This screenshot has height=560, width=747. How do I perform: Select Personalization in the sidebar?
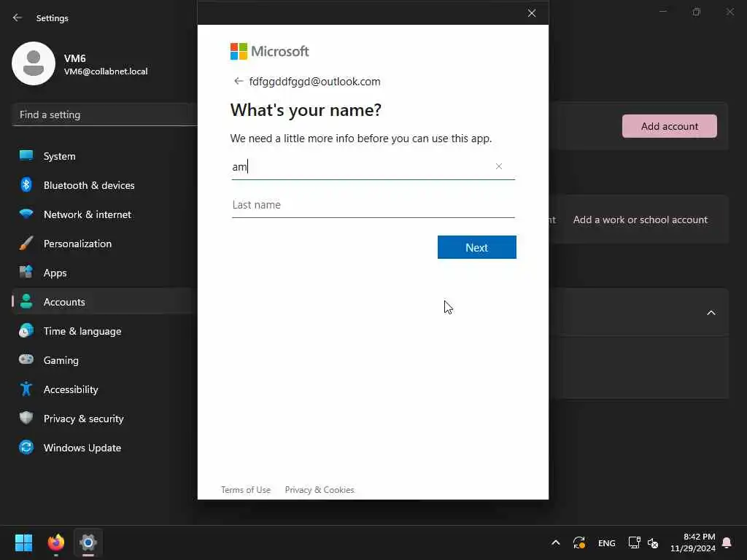coord(104,244)
